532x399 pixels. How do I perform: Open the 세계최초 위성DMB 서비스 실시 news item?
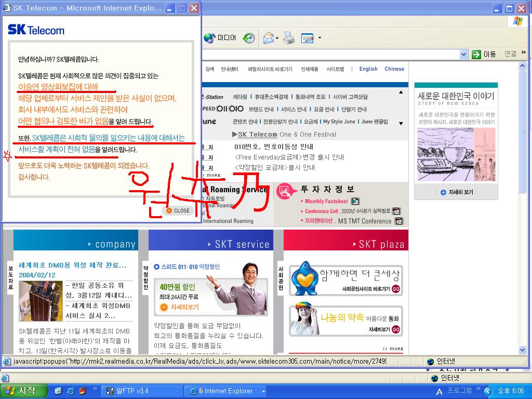click(x=98, y=311)
